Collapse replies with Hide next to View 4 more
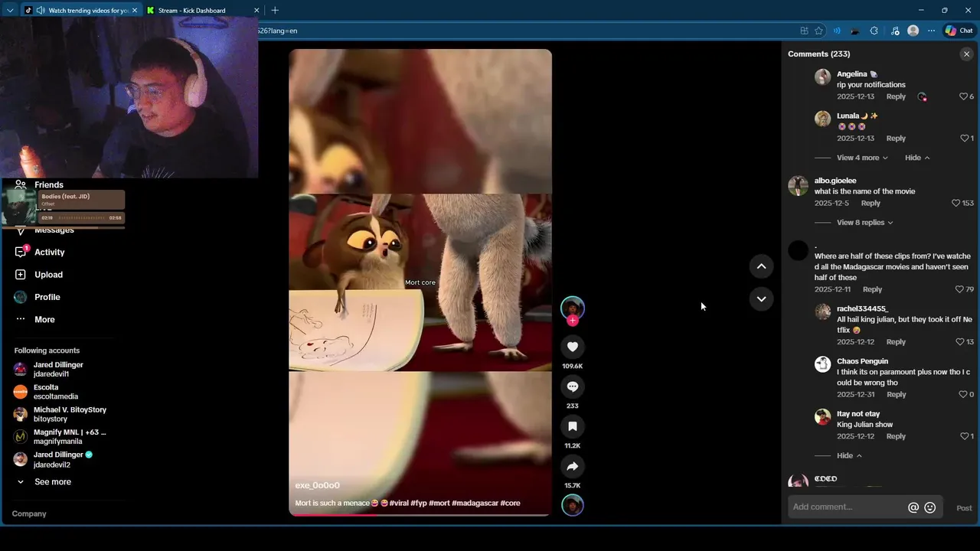This screenshot has height=551, width=980. click(917, 158)
